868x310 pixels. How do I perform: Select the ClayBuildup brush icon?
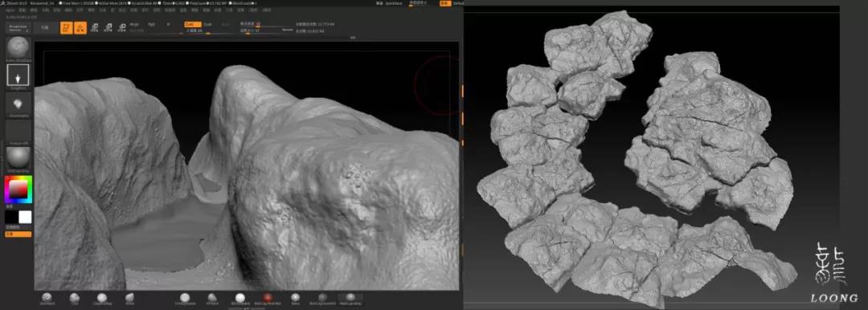tap(102, 298)
